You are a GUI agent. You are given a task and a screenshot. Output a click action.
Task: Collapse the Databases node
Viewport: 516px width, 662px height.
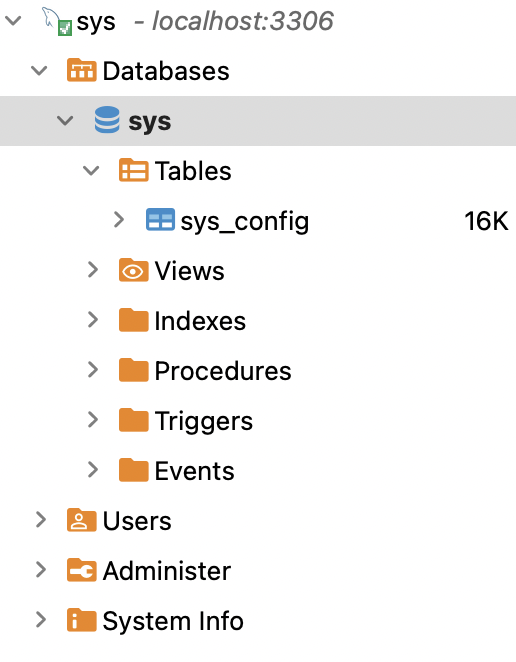click(39, 70)
